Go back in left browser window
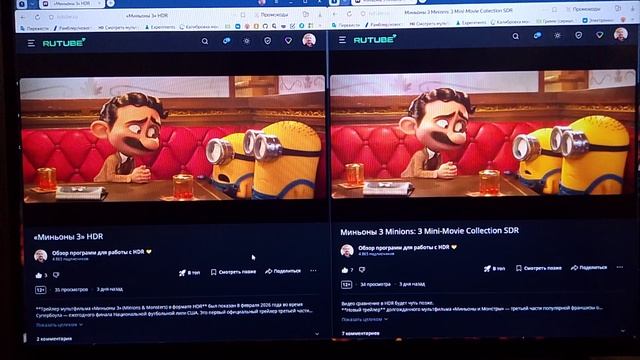 point(22,18)
